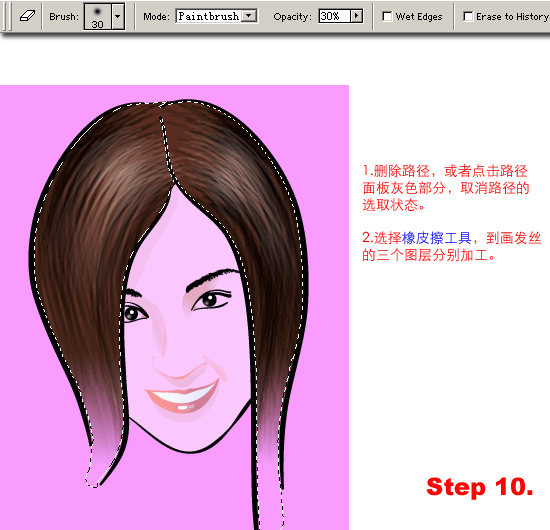
Task: Click the woman's right eye with eyebrow
Action: coord(210,291)
